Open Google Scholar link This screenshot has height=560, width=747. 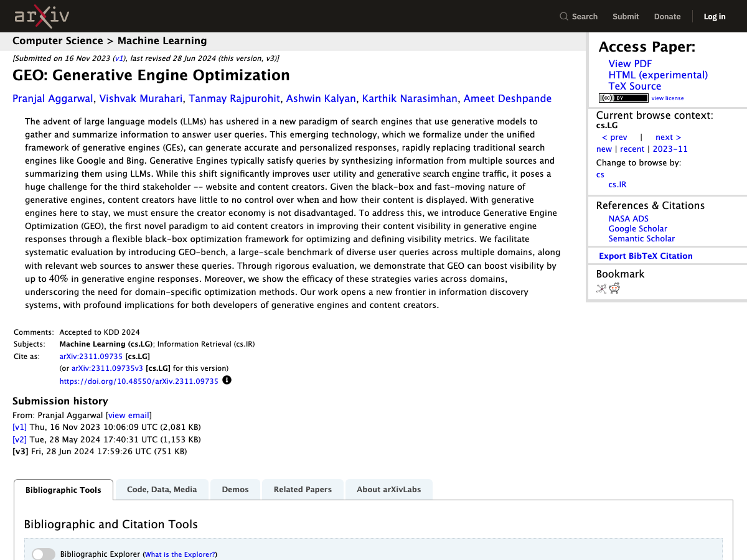[x=638, y=228]
